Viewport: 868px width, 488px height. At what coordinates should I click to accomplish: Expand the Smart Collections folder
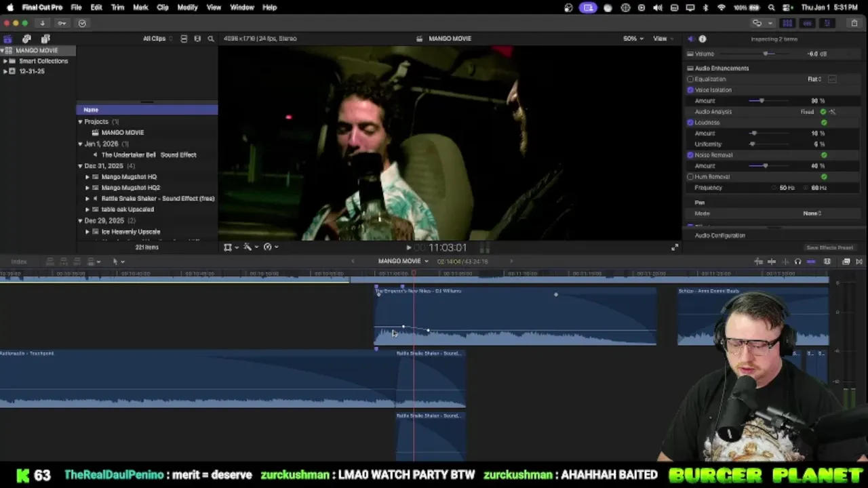tap(5, 61)
